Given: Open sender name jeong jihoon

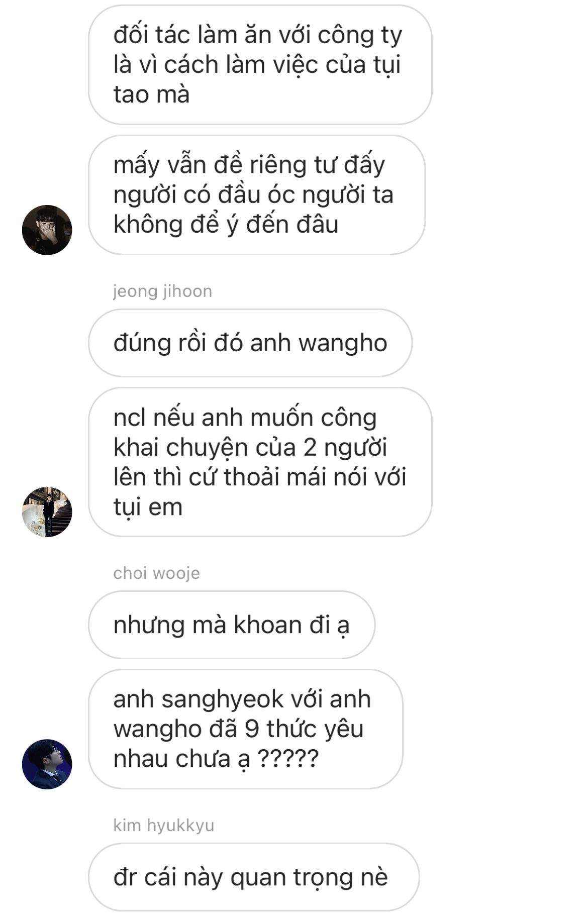Looking at the screenshot, I should pyautogui.click(x=162, y=291).
